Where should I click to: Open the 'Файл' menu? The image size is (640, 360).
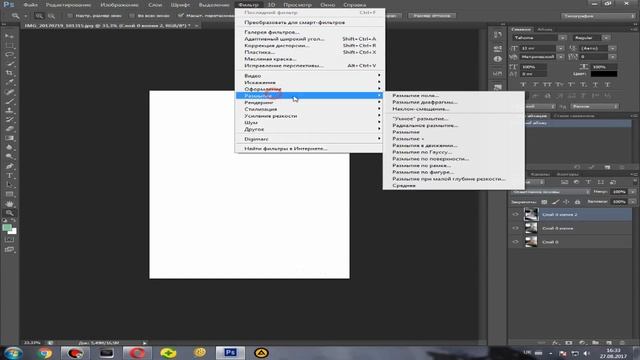(30, 5)
